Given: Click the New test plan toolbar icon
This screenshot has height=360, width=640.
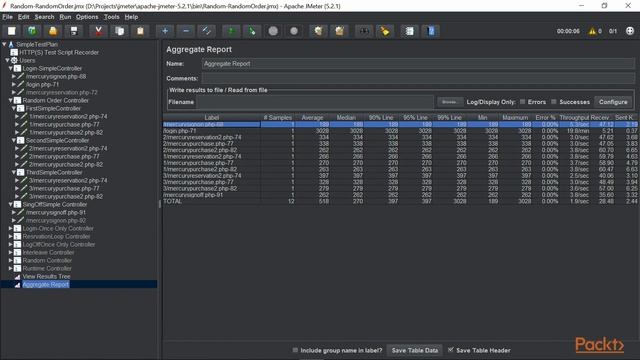Looking at the screenshot, I should [x=12, y=31].
